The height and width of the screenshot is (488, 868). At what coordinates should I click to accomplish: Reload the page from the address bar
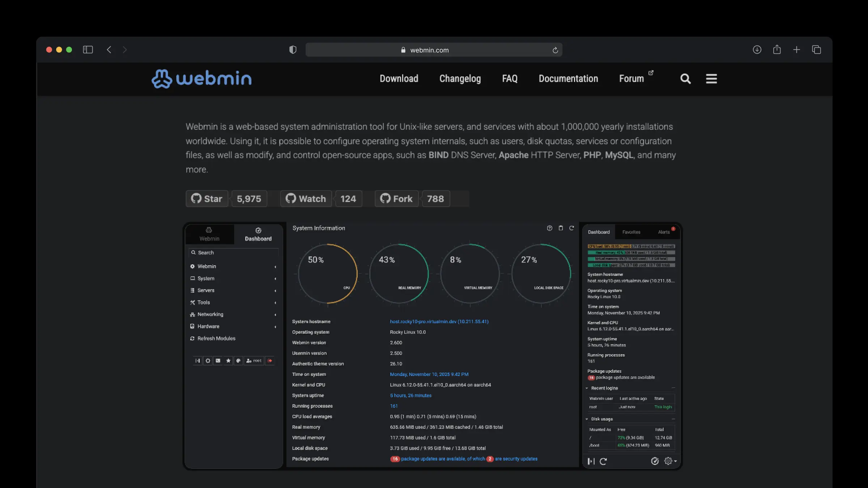point(555,50)
